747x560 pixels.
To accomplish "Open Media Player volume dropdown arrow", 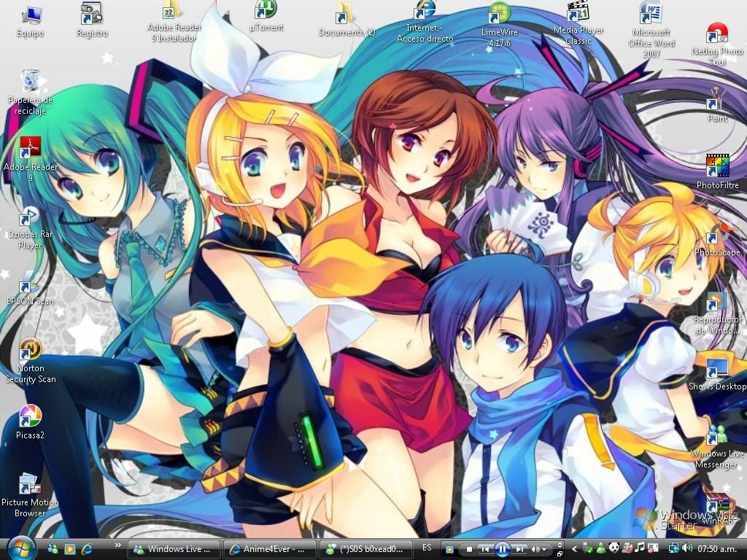I will click(x=544, y=549).
